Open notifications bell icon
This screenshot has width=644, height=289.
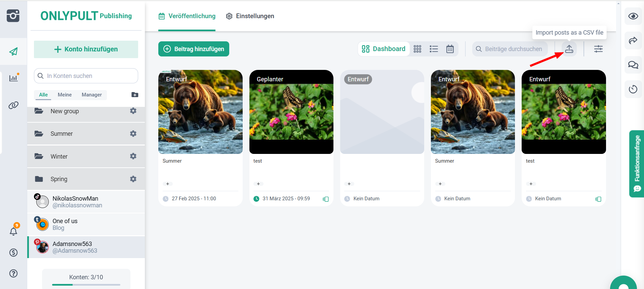point(13,231)
